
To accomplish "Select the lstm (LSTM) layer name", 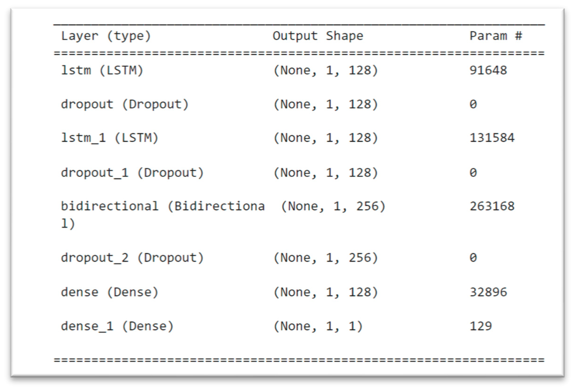I will pos(102,71).
